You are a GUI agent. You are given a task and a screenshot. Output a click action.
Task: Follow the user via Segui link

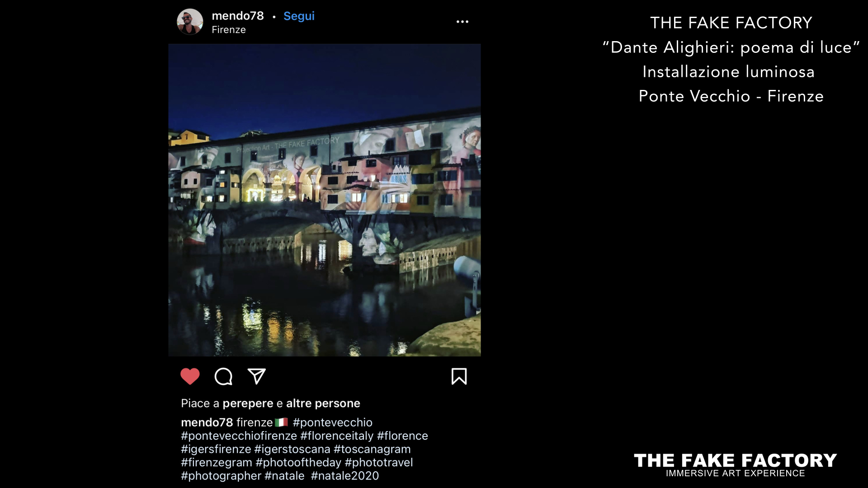coord(299,16)
